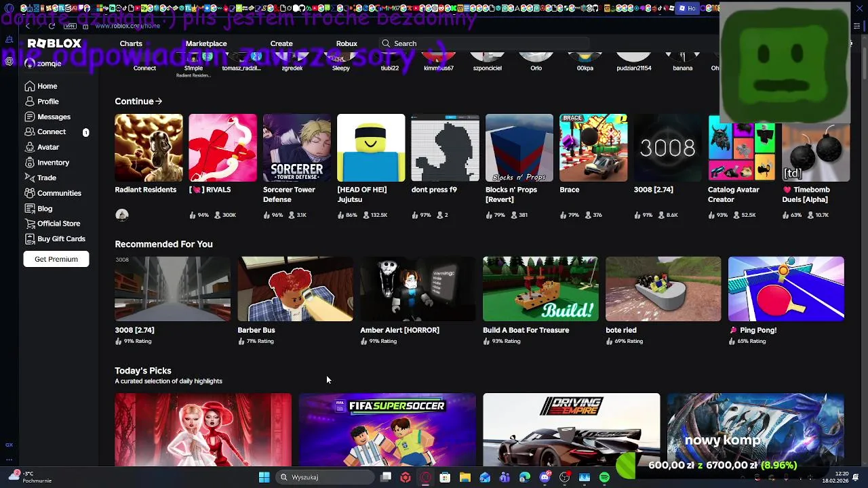This screenshot has height=488, width=868.
Task: Open Task View from the taskbar
Action: [x=386, y=477]
